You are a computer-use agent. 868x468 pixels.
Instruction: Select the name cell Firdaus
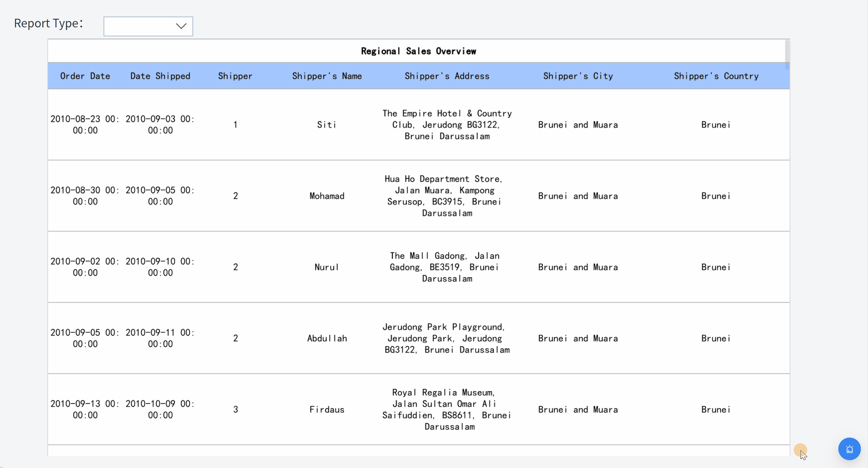coord(327,409)
